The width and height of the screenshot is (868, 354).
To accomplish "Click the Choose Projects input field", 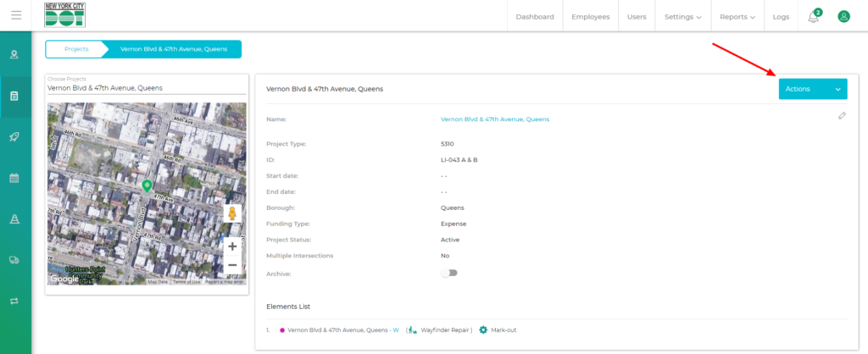I will coord(146,87).
